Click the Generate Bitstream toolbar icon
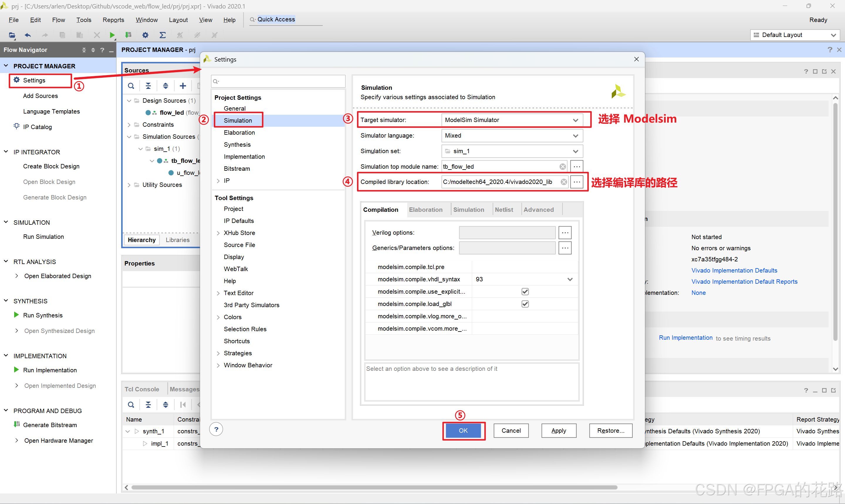This screenshot has width=845, height=504. [128, 35]
